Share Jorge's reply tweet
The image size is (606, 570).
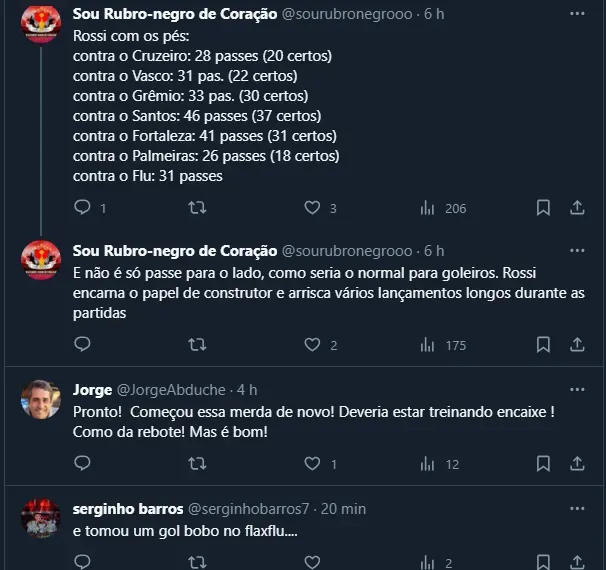(577, 464)
